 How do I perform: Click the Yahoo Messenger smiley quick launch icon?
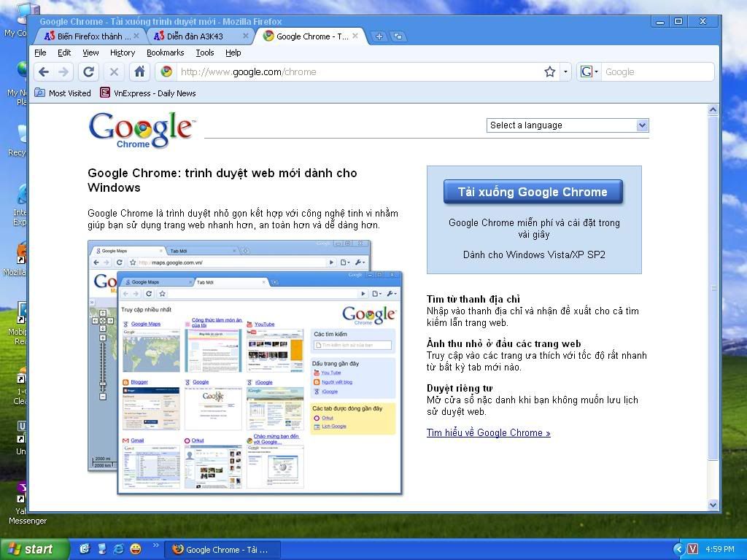click(136, 549)
